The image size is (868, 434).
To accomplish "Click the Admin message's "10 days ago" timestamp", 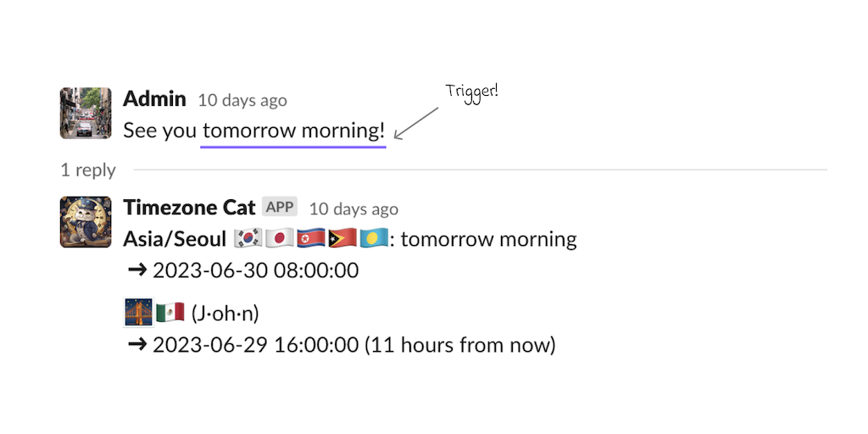I will [242, 101].
